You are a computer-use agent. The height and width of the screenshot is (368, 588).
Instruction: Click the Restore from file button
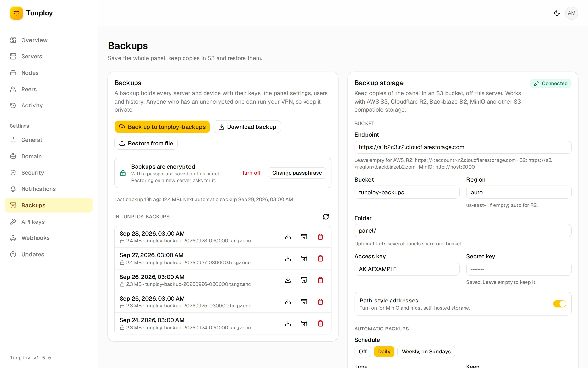(x=146, y=143)
